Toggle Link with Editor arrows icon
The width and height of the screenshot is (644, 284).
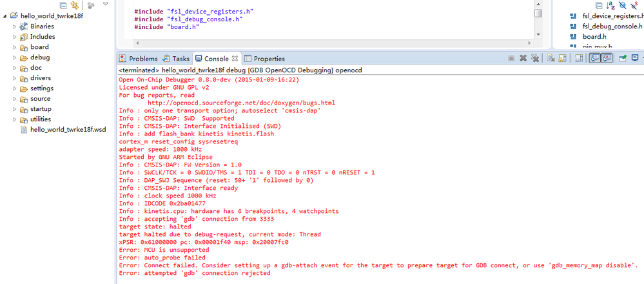[x=74, y=5]
